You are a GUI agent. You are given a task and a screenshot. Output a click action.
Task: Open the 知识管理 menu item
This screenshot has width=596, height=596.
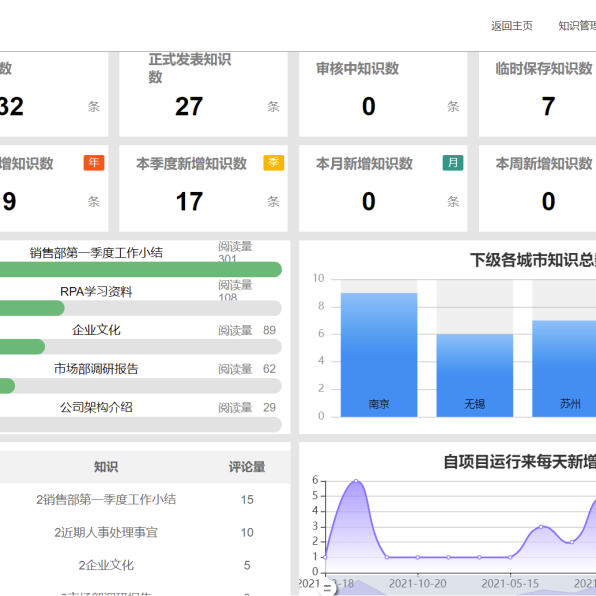click(577, 26)
